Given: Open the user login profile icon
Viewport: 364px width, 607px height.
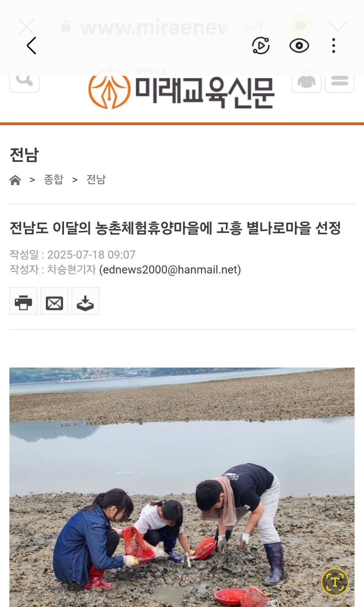Looking at the screenshot, I should tap(307, 81).
